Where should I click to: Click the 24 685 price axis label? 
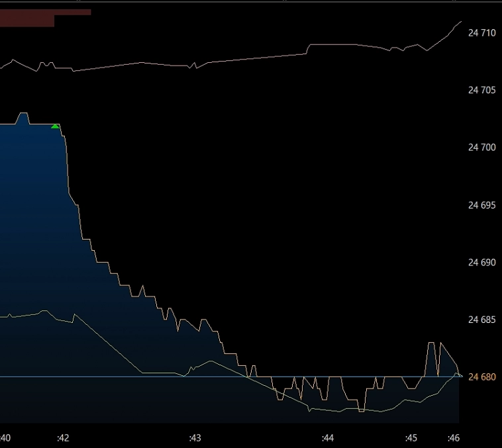point(481,320)
